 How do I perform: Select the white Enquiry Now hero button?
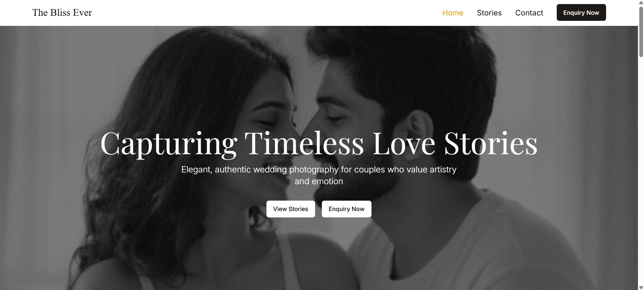click(347, 209)
